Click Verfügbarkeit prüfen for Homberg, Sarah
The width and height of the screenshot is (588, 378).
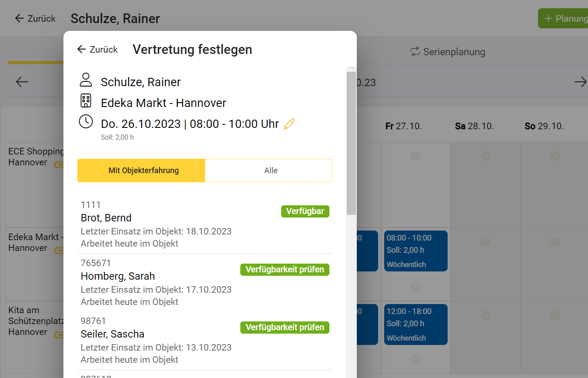(x=285, y=270)
